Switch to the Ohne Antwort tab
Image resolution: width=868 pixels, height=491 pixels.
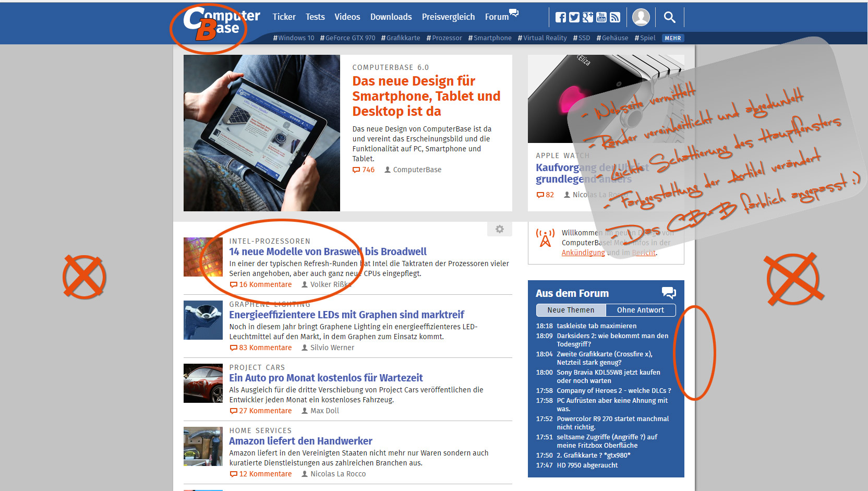click(x=641, y=310)
